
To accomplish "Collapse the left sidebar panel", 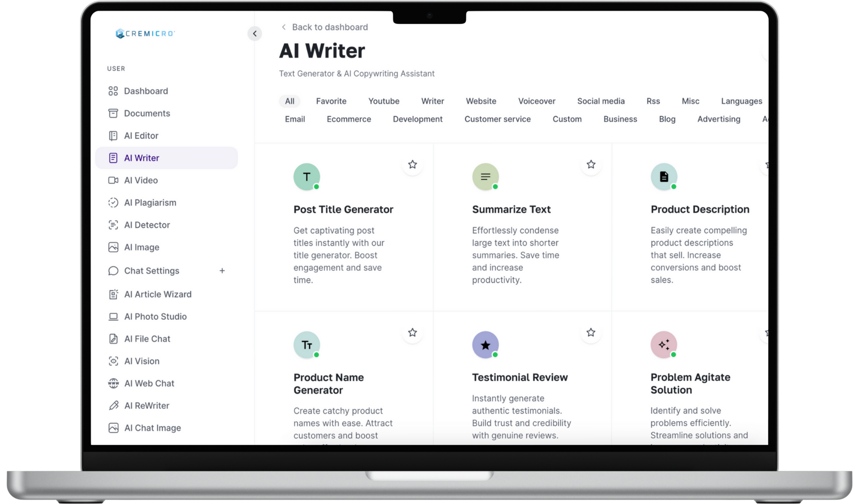I will tap(254, 33).
